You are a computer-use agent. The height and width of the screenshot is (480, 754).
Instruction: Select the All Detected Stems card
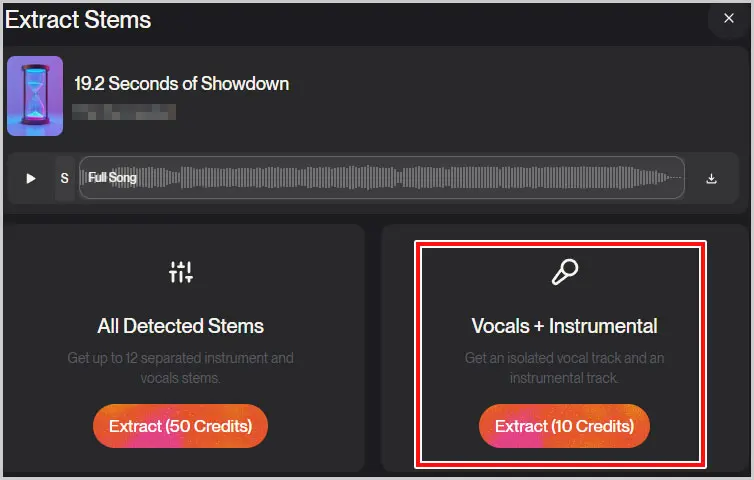(x=184, y=348)
